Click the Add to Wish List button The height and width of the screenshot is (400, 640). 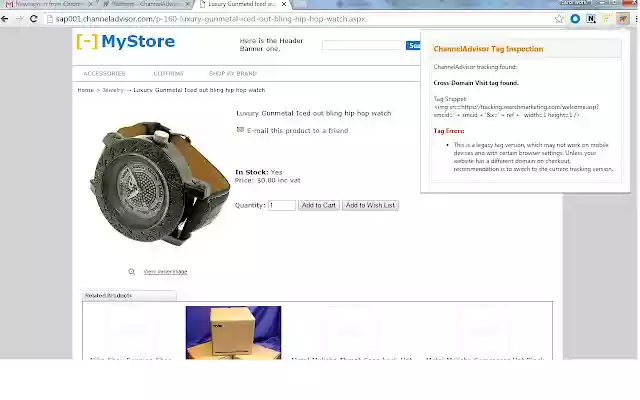click(x=370, y=205)
